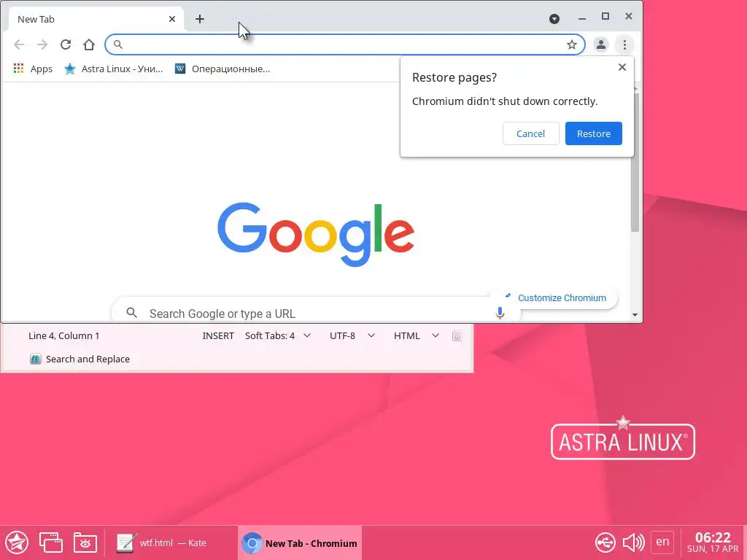747x560 pixels.
Task: Click the Customize Chromium button
Action: click(555, 297)
